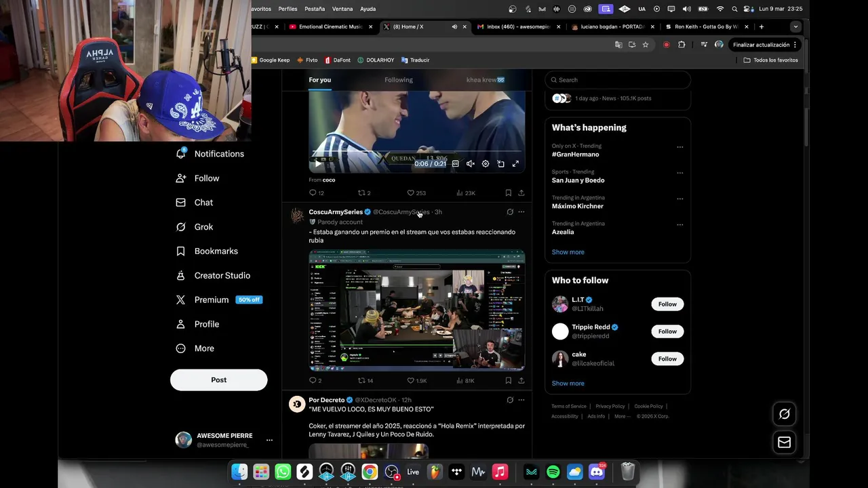
Task: Like the CoscuArmySeries post with 1.9K likes
Action: pyautogui.click(x=417, y=381)
